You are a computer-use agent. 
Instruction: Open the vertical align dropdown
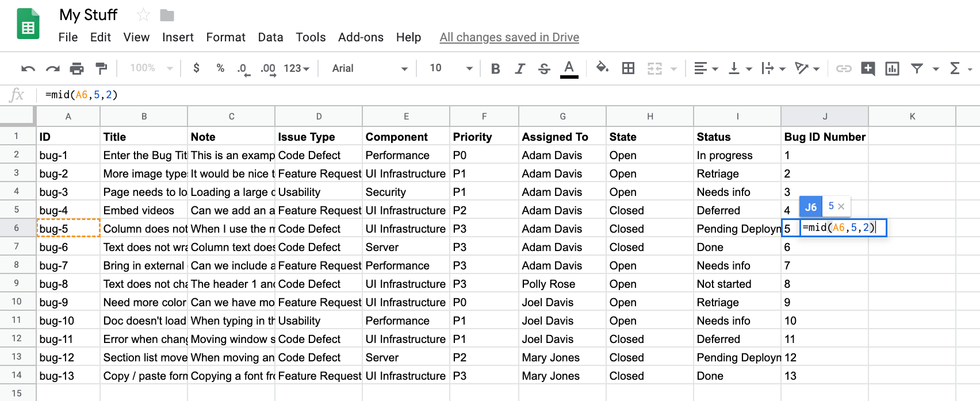(740, 68)
